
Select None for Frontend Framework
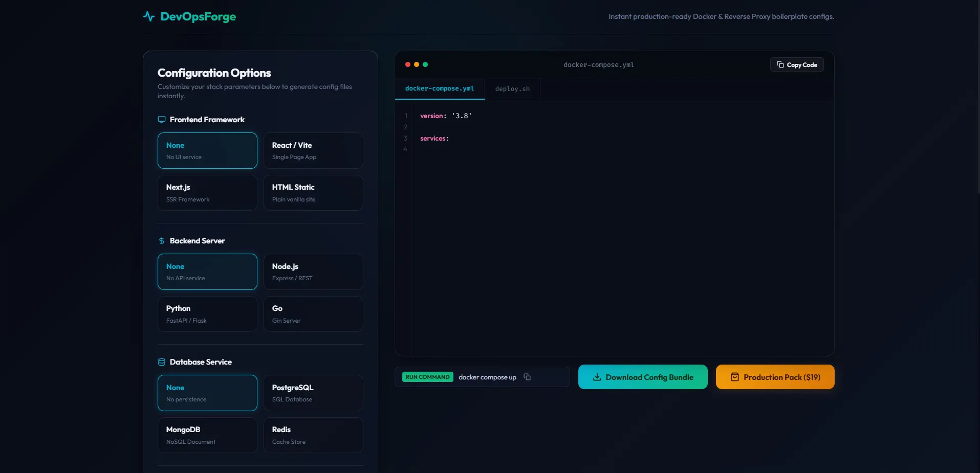coord(207,150)
